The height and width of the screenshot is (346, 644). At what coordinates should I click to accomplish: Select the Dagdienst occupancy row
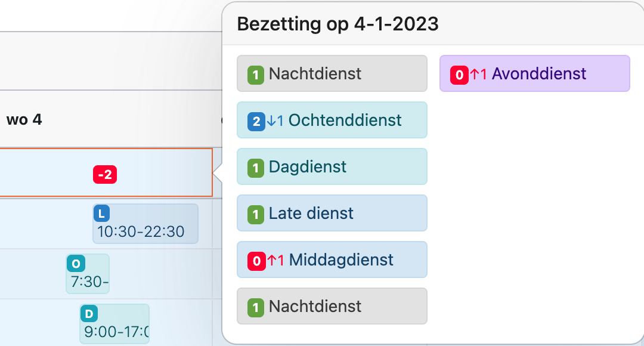click(x=332, y=166)
